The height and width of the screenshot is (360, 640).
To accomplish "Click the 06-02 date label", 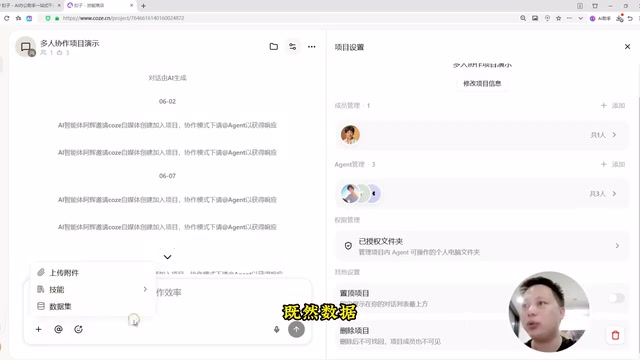I will [x=167, y=101].
